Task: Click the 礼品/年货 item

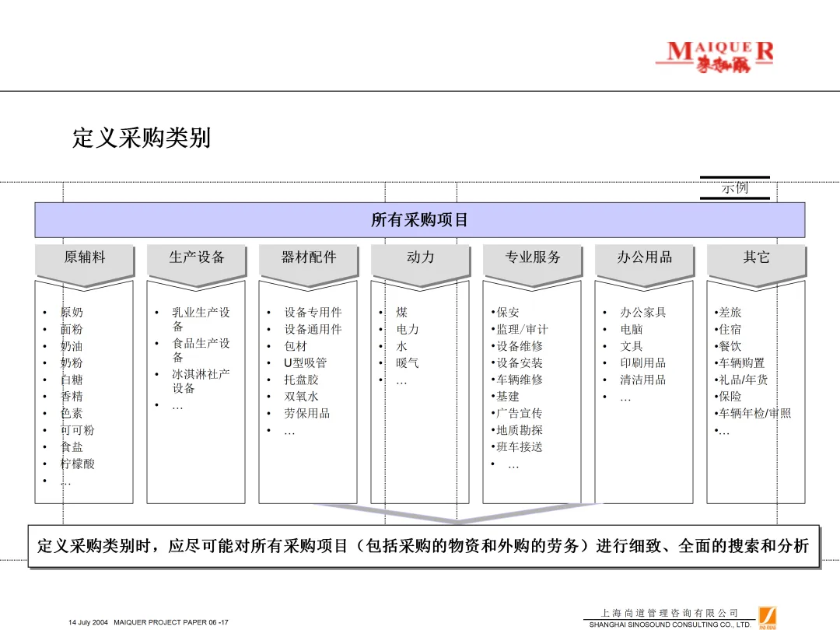Action: tap(744, 380)
